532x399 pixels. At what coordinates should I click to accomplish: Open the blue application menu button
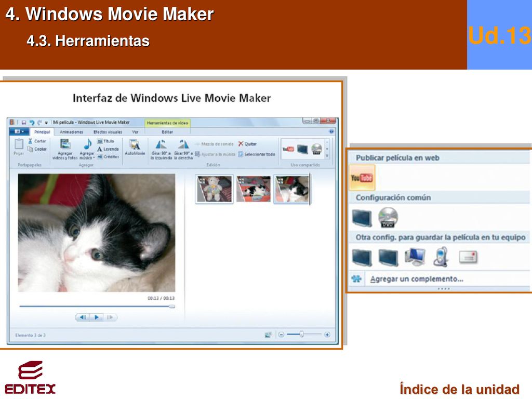pyautogui.click(x=19, y=131)
